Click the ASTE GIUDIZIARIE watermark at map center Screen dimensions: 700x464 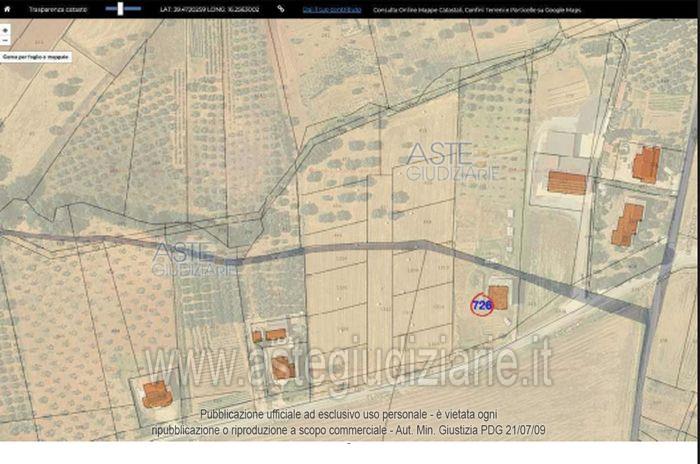click(451, 162)
